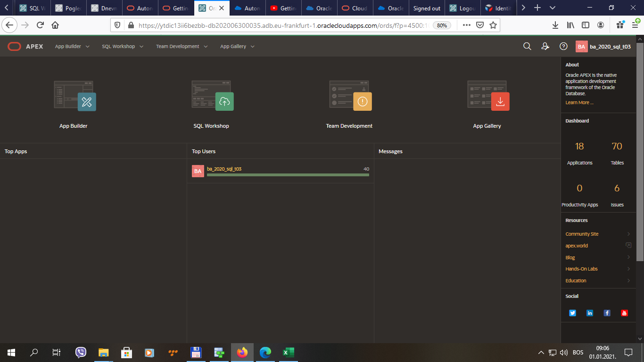Open a new browser tab with plus

click(537, 8)
